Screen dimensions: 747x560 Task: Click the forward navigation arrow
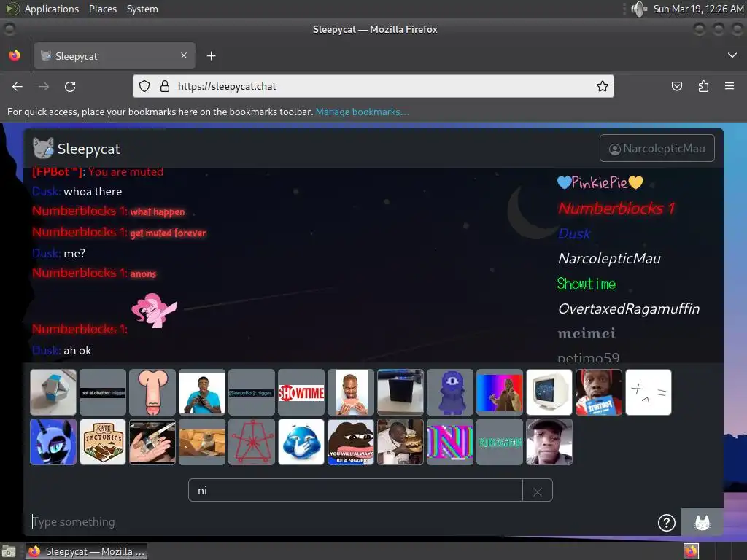point(44,86)
